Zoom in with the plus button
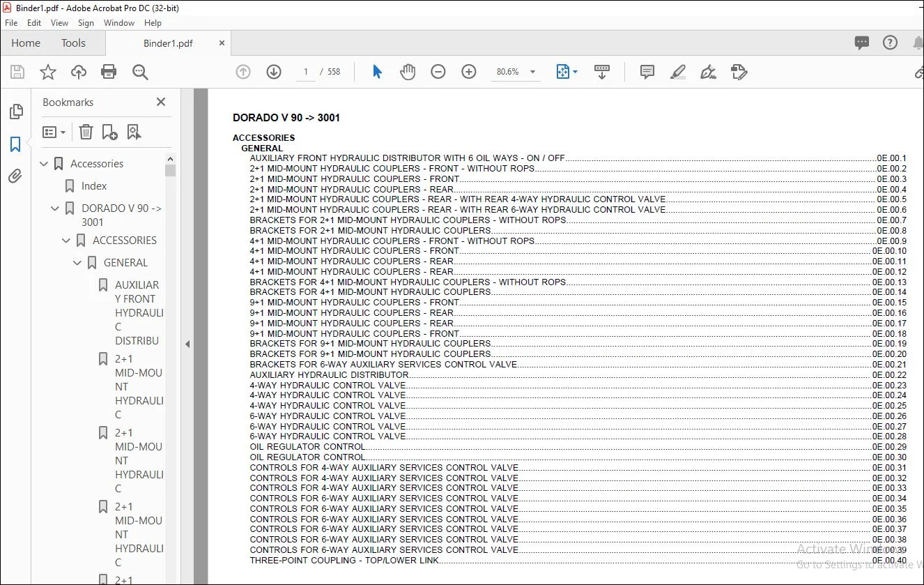Image resolution: width=924 pixels, height=585 pixels. (x=469, y=72)
